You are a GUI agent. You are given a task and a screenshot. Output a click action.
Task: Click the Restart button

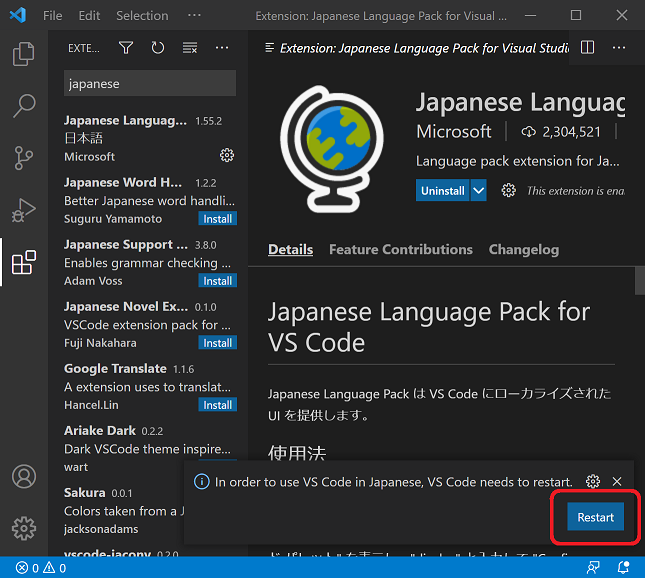pyautogui.click(x=595, y=517)
